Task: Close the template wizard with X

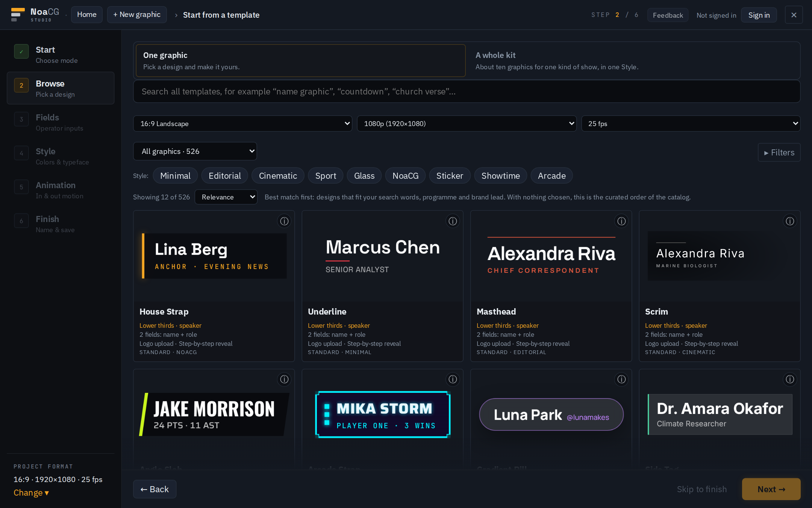Action: [x=794, y=15]
